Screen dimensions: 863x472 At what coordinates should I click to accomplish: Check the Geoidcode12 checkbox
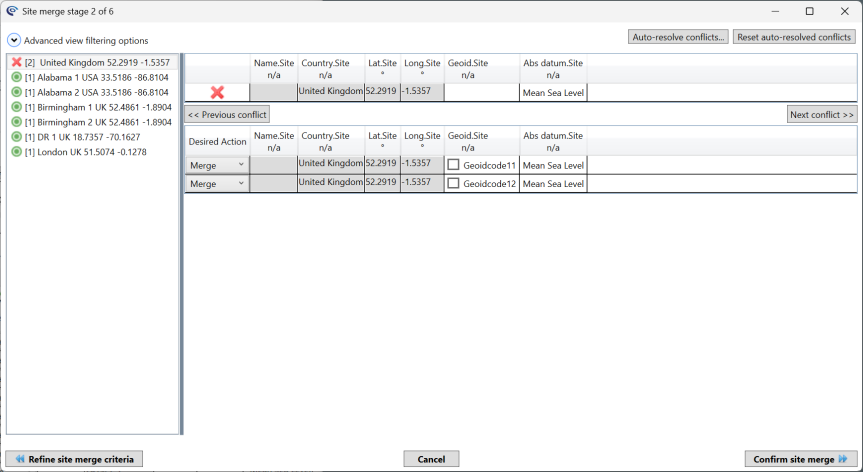point(454,184)
